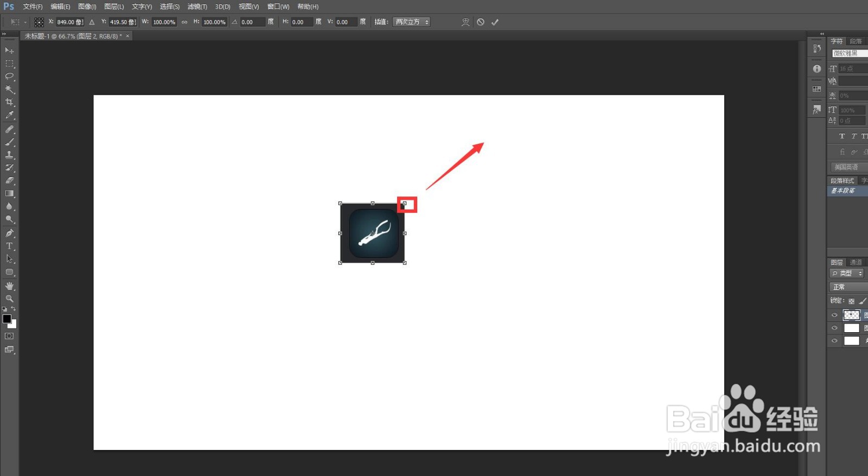The width and height of the screenshot is (868, 476).
Task: Open the foreground color picker
Action: (7, 319)
